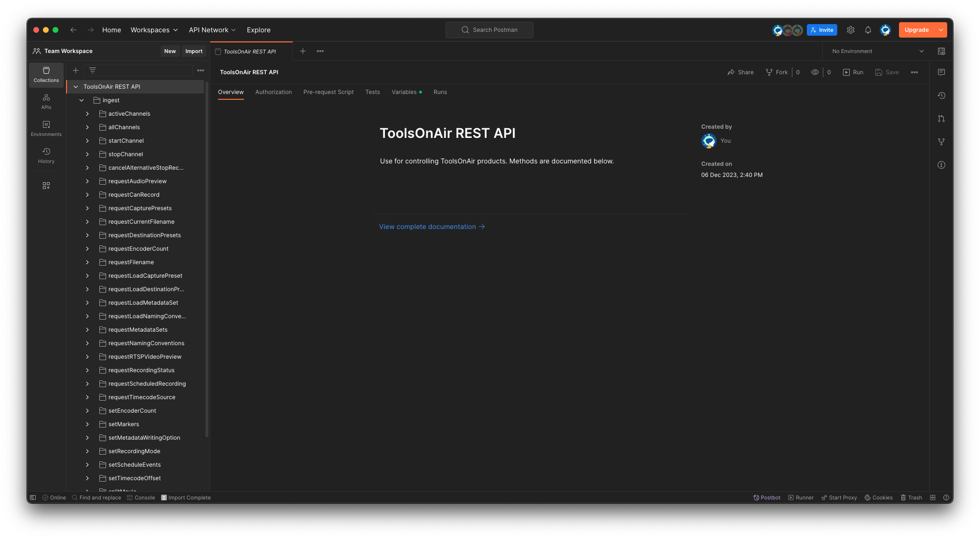This screenshot has height=539, width=980.
Task: Open tab options ellipsis next to plus
Action: pos(320,51)
